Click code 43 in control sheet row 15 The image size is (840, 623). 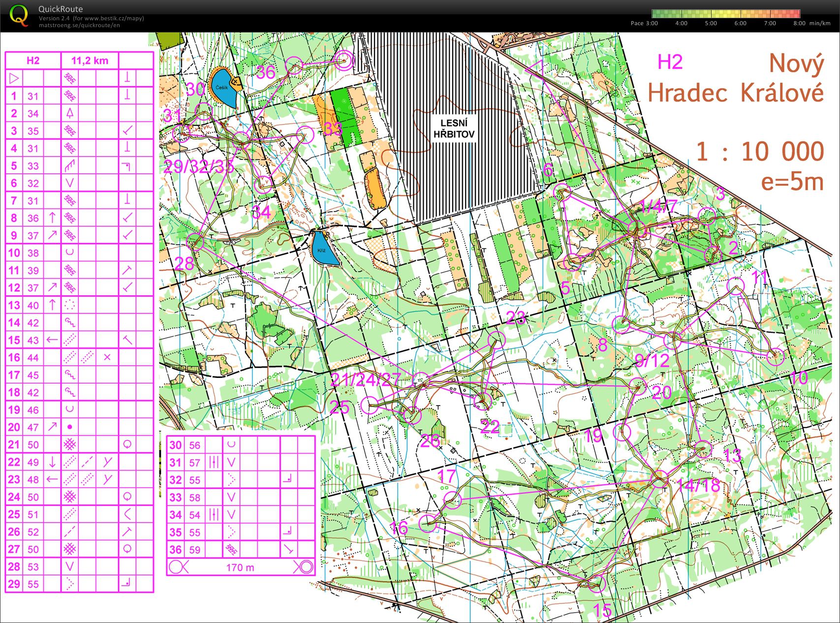click(x=33, y=340)
